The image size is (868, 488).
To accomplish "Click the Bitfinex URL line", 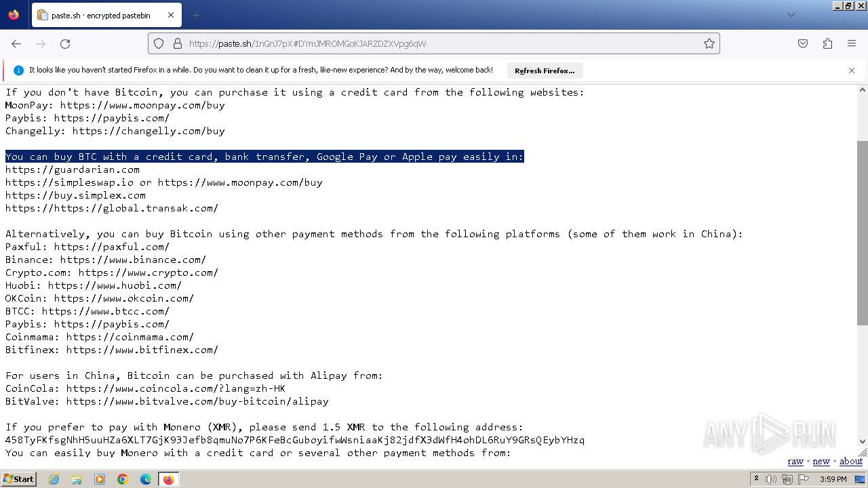I will pyautogui.click(x=112, y=350).
